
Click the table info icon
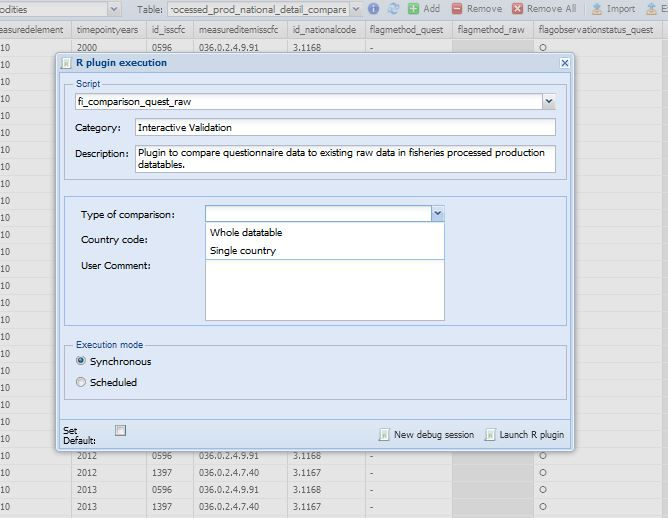[373, 8]
